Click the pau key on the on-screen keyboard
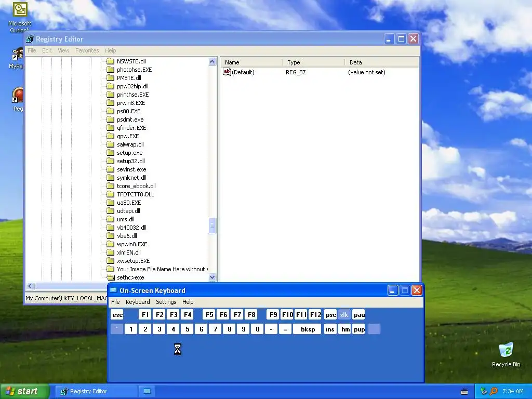 coord(358,315)
